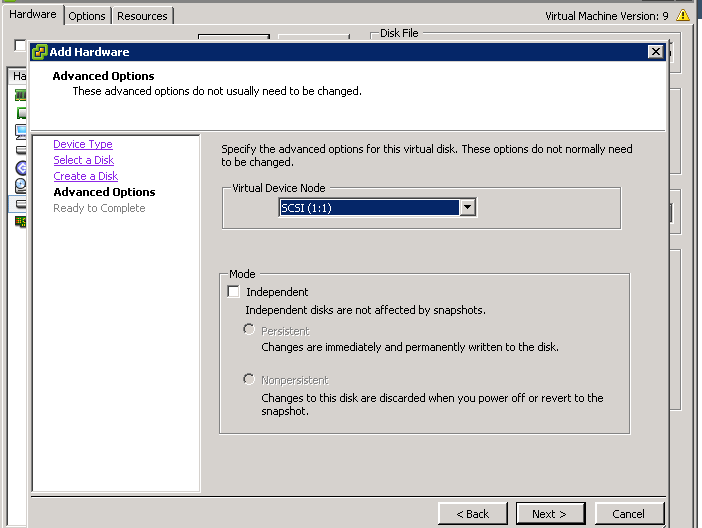Select the memory icon in hardware list
The width and height of the screenshot is (702, 528).
(x=21, y=95)
